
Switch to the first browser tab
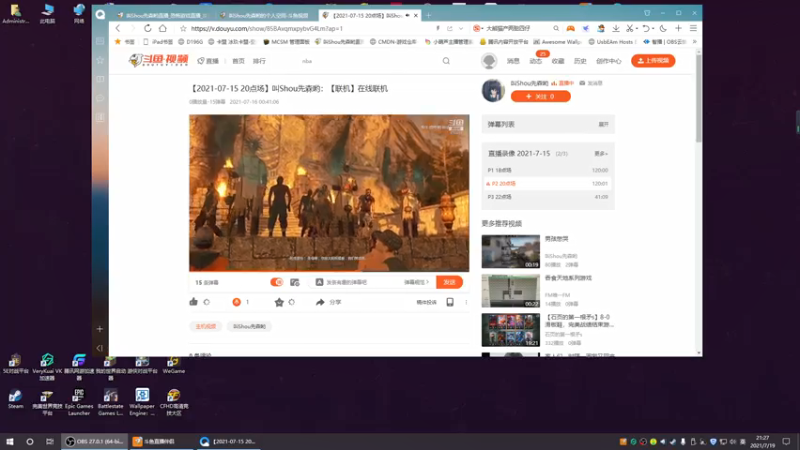tap(162, 15)
